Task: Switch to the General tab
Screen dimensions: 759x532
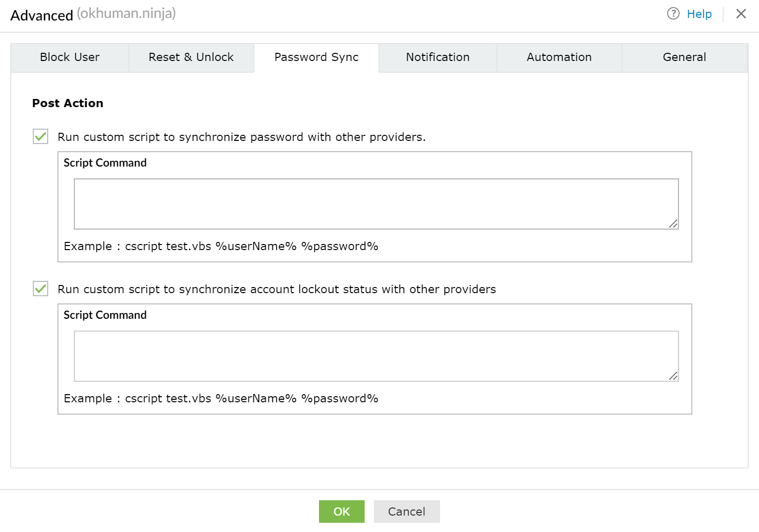Action: point(684,57)
